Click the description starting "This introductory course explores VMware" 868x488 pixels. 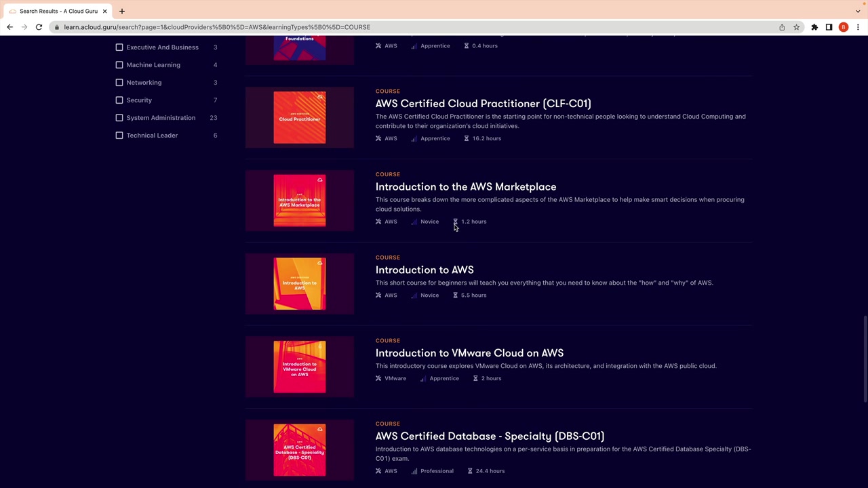pos(546,366)
